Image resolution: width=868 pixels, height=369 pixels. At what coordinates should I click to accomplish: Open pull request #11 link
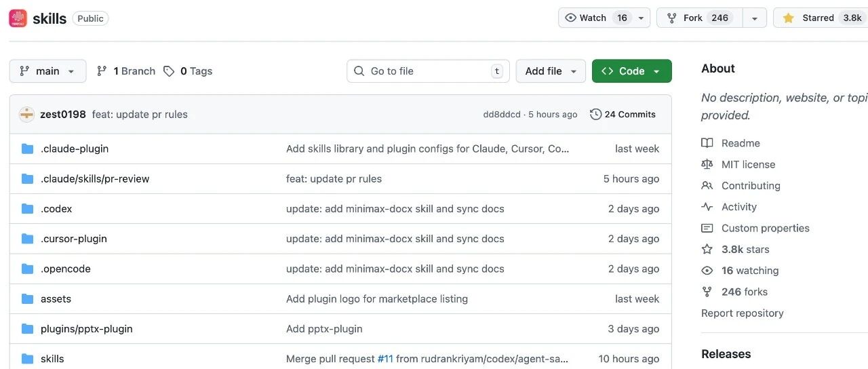(385, 359)
